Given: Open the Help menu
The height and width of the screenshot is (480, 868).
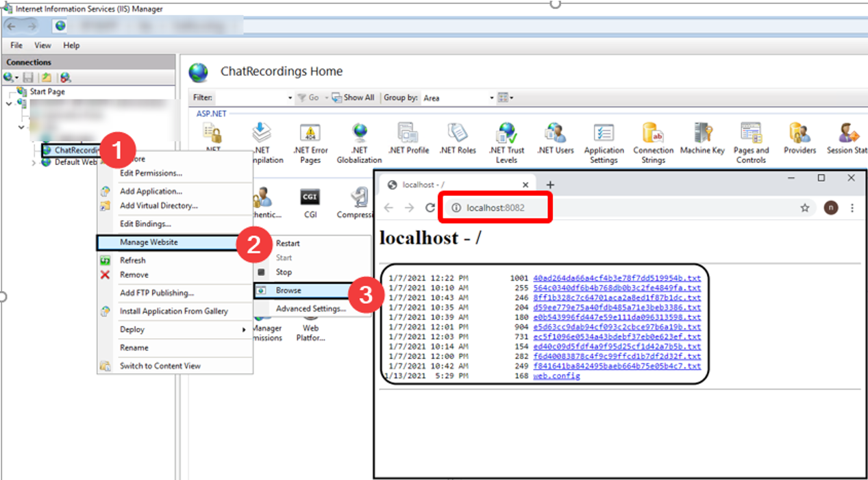Looking at the screenshot, I should (71, 45).
